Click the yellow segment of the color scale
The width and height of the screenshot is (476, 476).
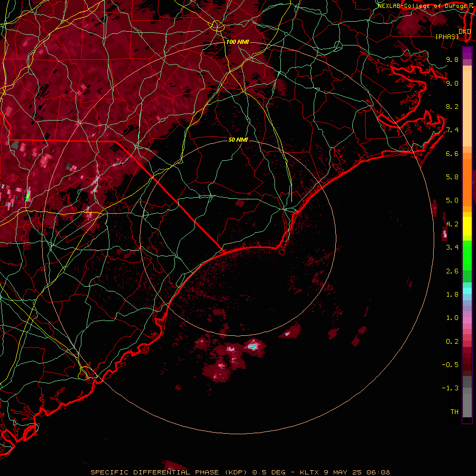[467, 226]
